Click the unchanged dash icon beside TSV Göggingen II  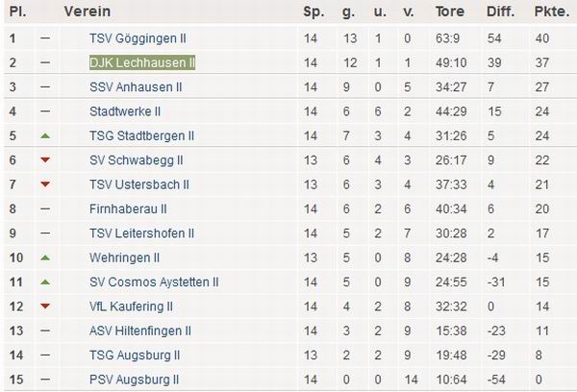(x=45, y=38)
